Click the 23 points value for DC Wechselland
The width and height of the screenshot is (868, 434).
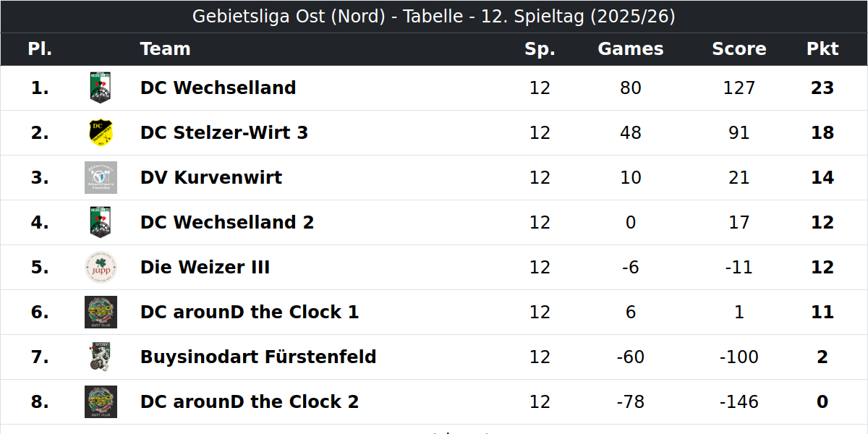click(x=822, y=88)
